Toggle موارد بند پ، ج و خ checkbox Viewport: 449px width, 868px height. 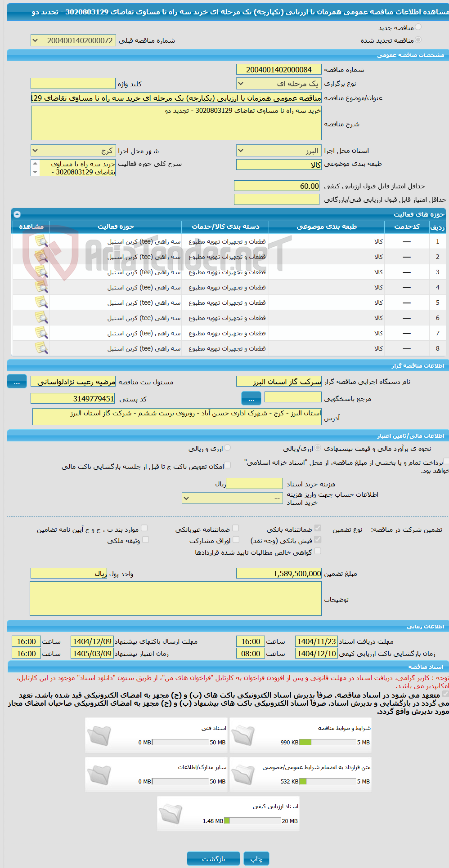tap(144, 529)
